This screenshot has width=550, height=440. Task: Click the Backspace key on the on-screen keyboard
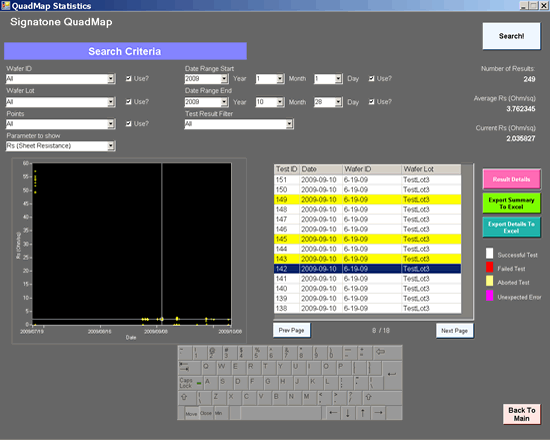coord(387,352)
